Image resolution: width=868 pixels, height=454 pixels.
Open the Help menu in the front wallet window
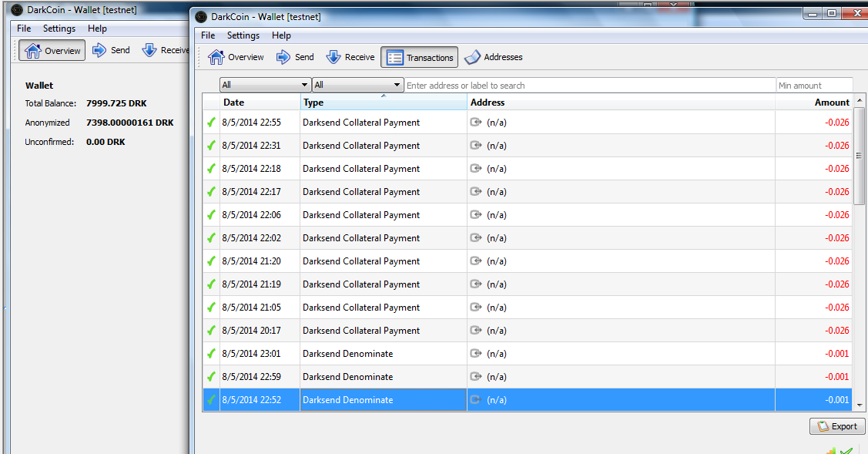[281, 35]
